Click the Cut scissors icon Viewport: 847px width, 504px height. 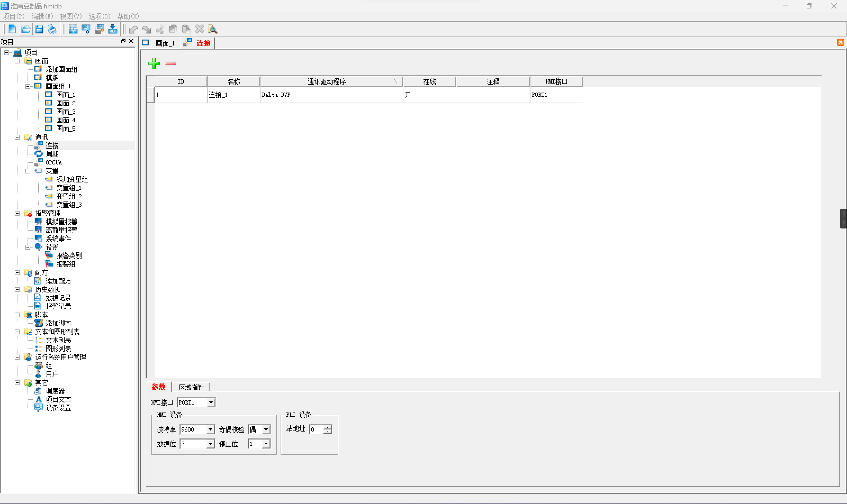[160, 30]
